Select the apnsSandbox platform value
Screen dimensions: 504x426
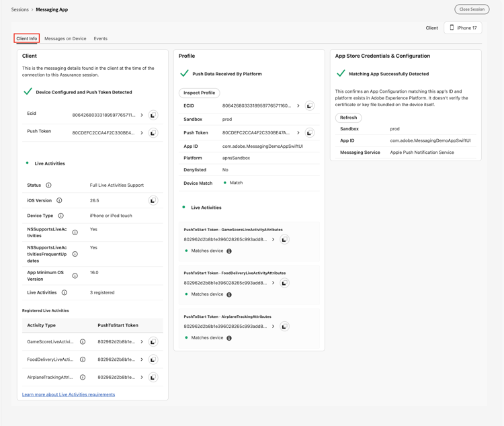[x=236, y=158]
